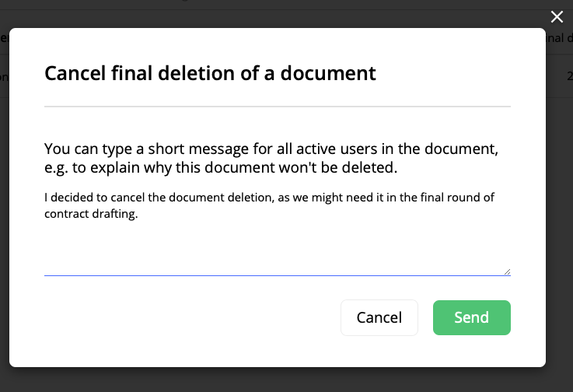
Task: Click the Cancel button
Action: (379, 317)
